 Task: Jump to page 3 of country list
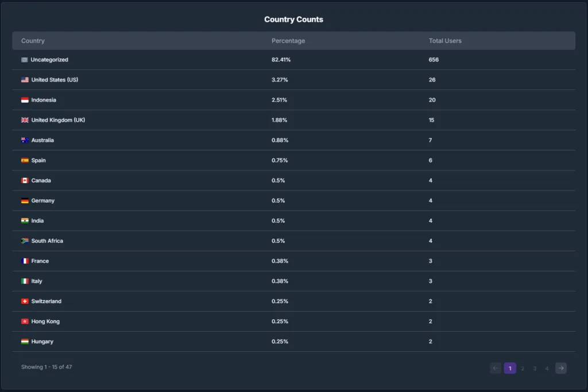click(x=535, y=368)
